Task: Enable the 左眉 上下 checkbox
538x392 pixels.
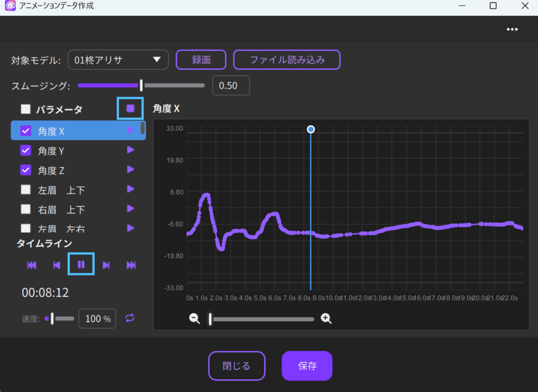Action: (26, 190)
